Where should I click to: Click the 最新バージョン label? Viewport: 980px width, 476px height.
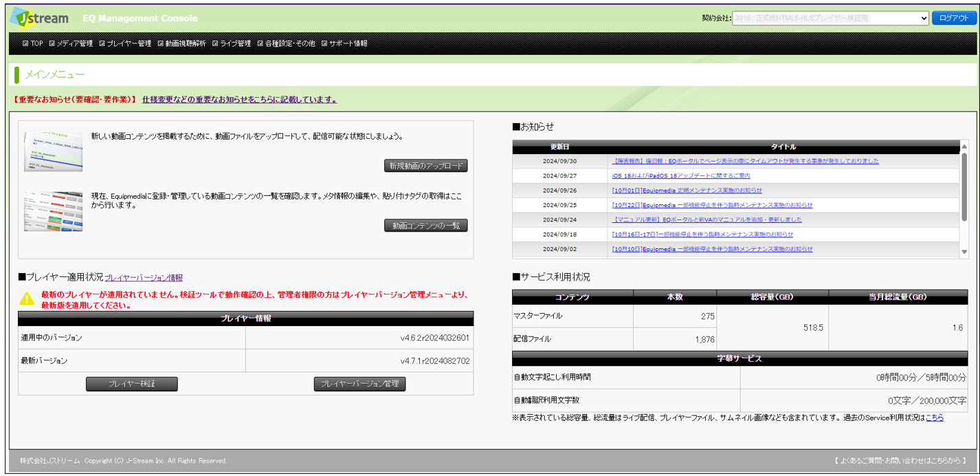click(44, 360)
